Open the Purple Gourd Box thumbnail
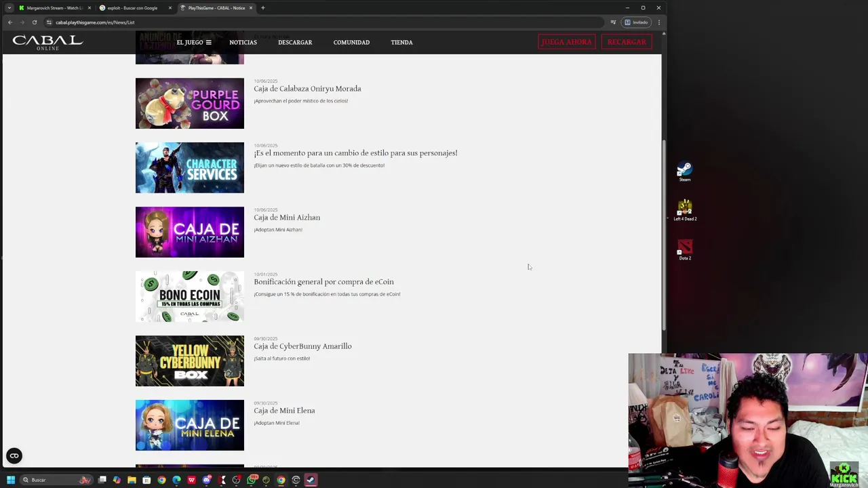This screenshot has width=868, height=488. coord(189,103)
